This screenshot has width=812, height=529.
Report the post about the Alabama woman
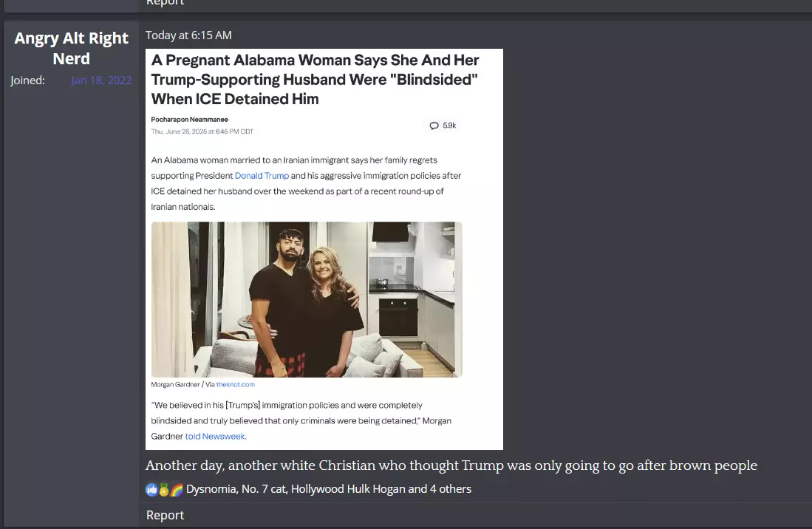(x=165, y=515)
